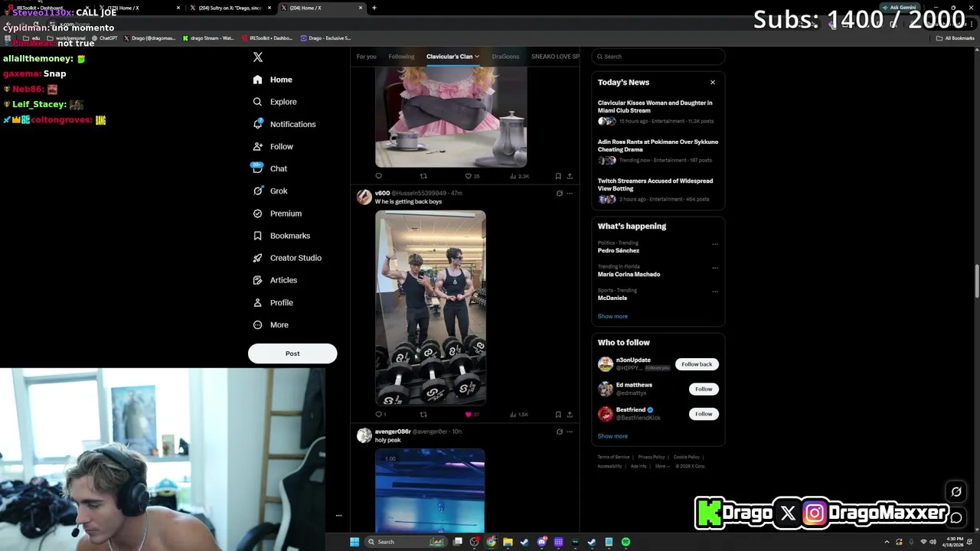The height and width of the screenshot is (551, 980).
Task: Open Articles in the sidebar
Action: (x=274, y=280)
